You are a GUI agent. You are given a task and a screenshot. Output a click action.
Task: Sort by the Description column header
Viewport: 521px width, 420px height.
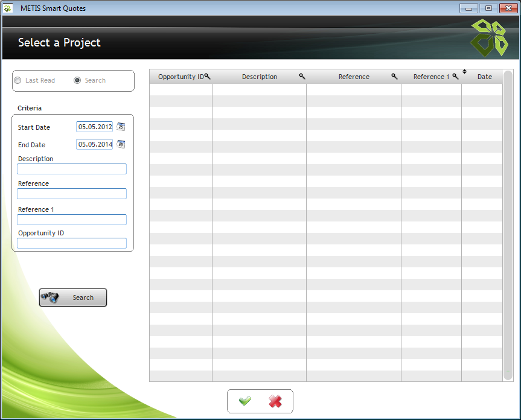[x=260, y=77]
